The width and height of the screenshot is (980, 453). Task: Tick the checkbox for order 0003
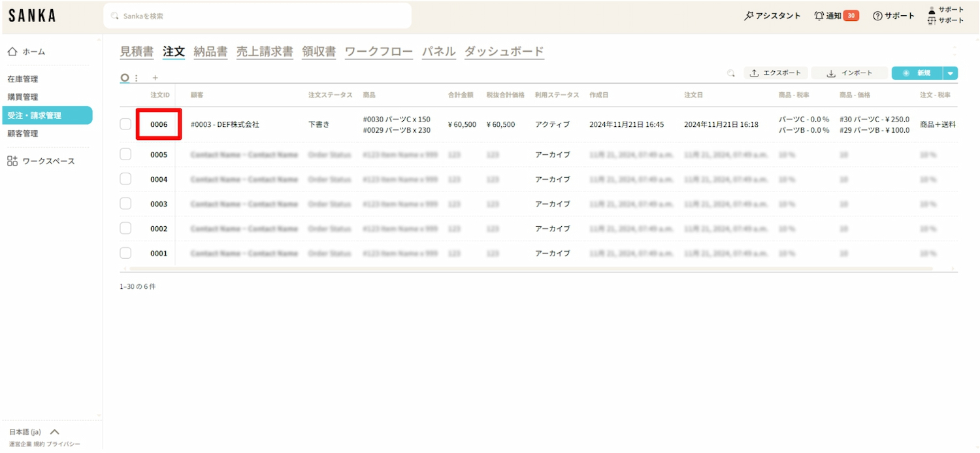click(125, 204)
